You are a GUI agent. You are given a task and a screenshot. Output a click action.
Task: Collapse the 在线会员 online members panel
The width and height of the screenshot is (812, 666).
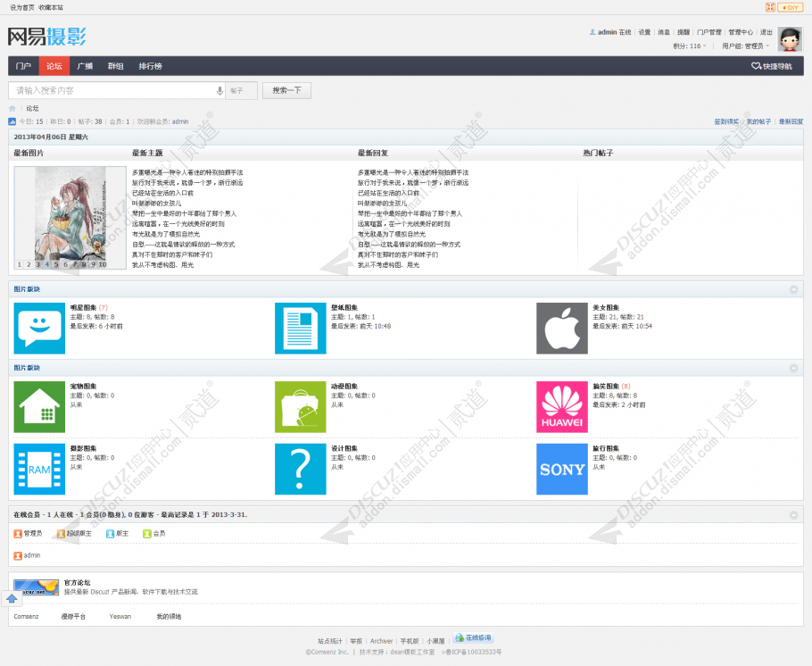pos(793,514)
